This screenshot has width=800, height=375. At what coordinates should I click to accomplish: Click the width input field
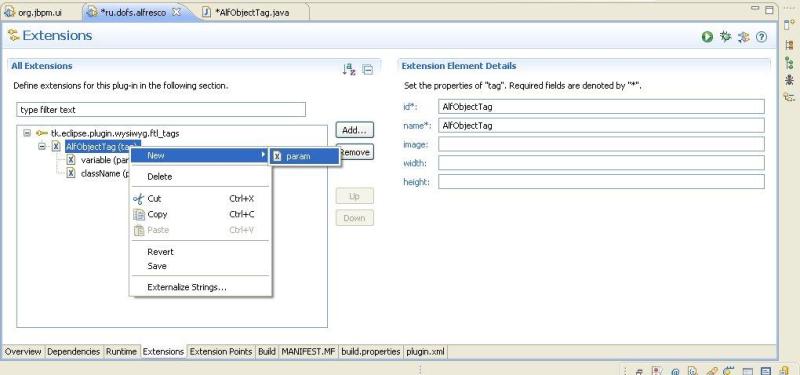tap(601, 163)
